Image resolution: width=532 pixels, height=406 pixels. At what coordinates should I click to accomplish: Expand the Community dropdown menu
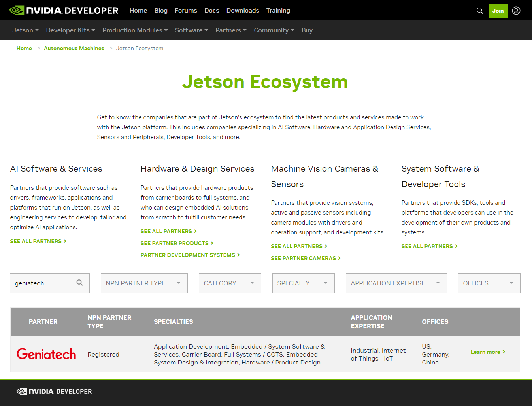[x=274, y=30]
